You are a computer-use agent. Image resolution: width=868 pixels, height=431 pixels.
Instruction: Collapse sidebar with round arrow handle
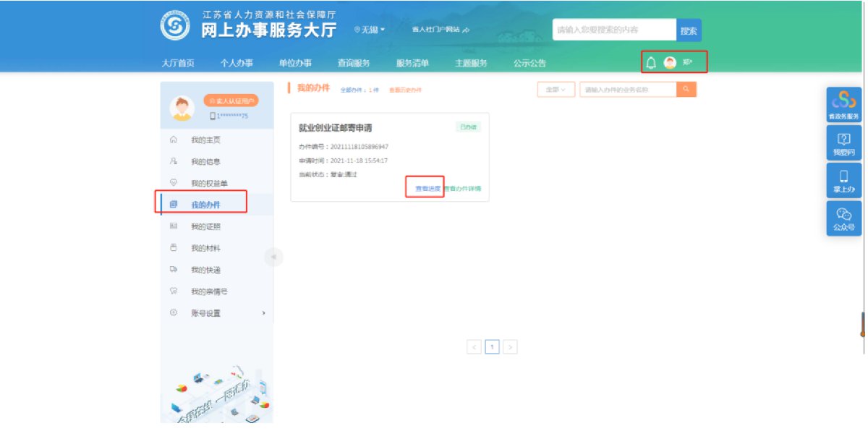click(273, 257)
